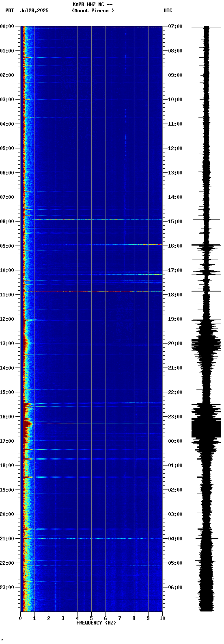Click the station title 'KMPB HHZ NC --'
The height and width of the screenshot is (644, 224).
[93, 4]
